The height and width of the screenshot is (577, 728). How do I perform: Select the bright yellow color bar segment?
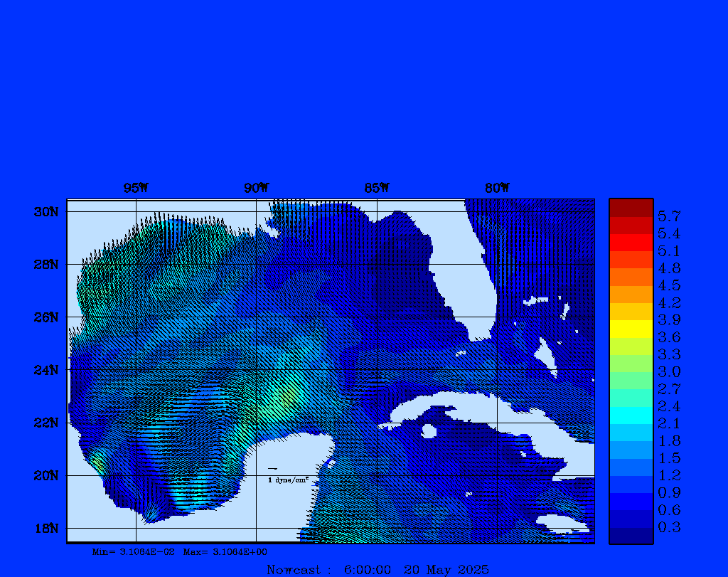point(631,329)
